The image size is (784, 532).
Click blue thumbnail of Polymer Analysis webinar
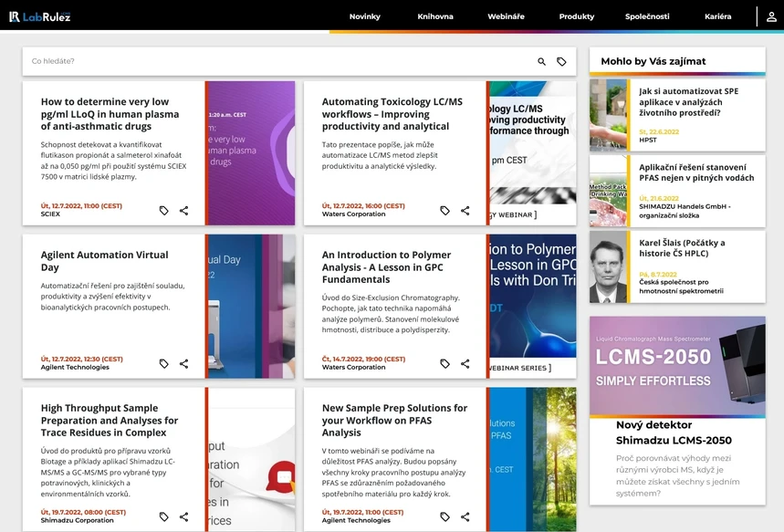(533, 306)
